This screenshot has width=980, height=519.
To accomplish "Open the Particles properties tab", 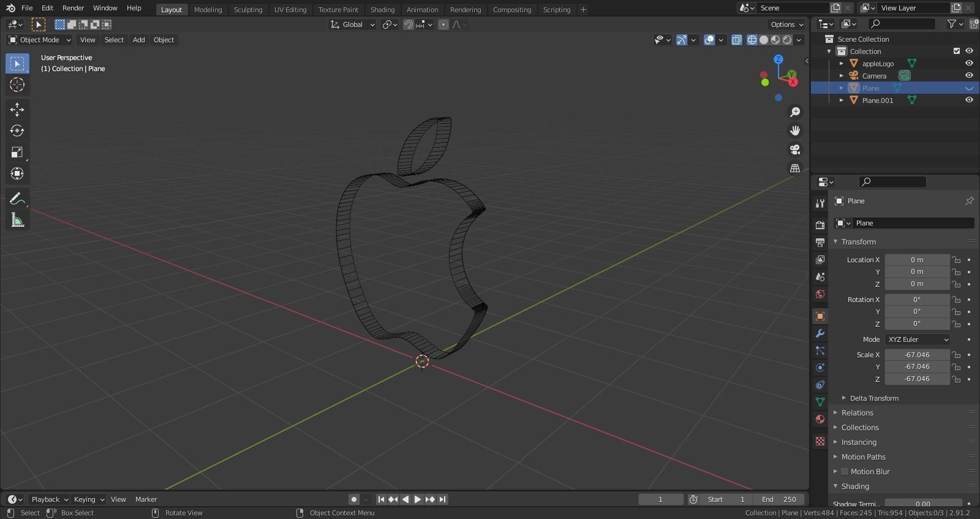I will (820, 350).
